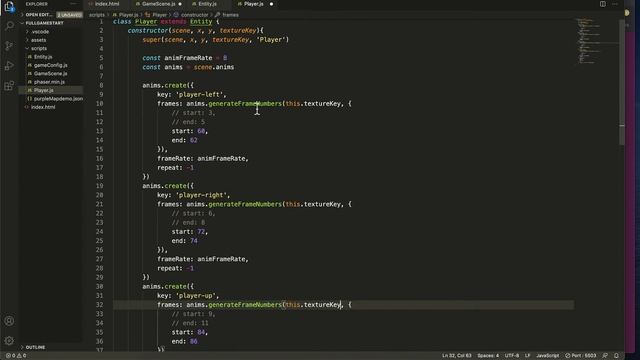
Task: Select the Player.js editor tab
Action: click(253, 4)
